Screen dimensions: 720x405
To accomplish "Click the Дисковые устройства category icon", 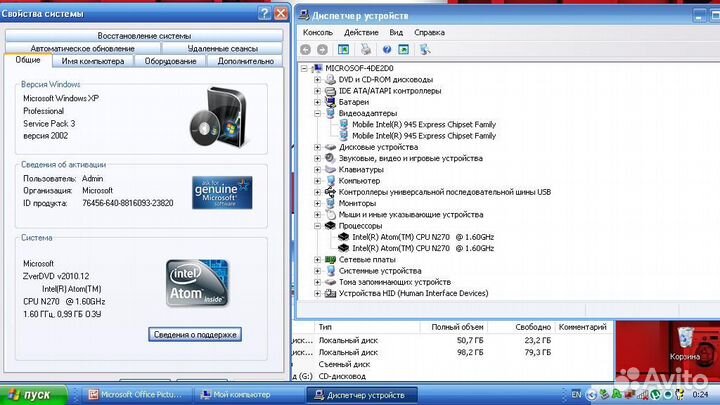I will click(x=330, y=147).
